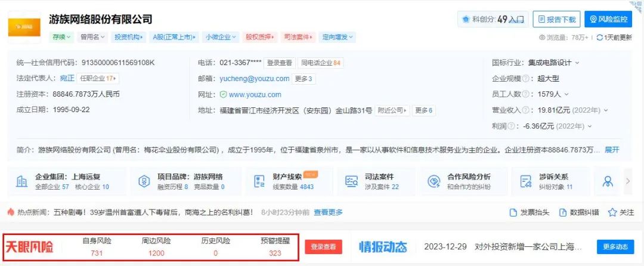
Task: Click help icon beside 员工人数
Action: coord(525,94)
